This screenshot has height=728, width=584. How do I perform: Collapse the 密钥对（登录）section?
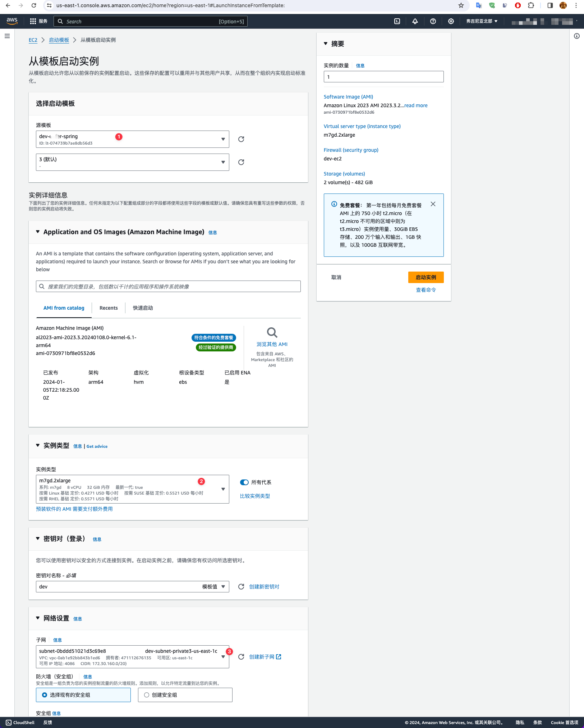pos(38,538)
